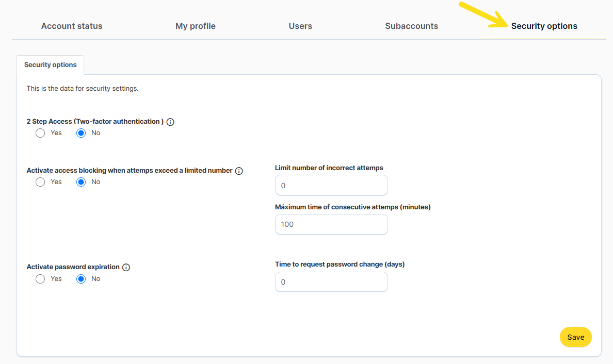This screenshot has height=364, width=613.
Task: Click Limit number of incorrect attempts field
Action: tap(331, 185)
